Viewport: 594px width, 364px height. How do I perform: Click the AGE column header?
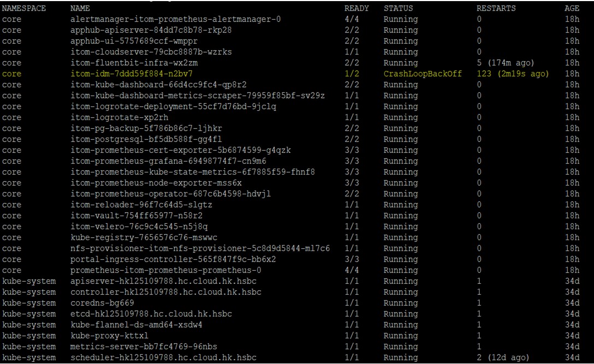[572, 9]
